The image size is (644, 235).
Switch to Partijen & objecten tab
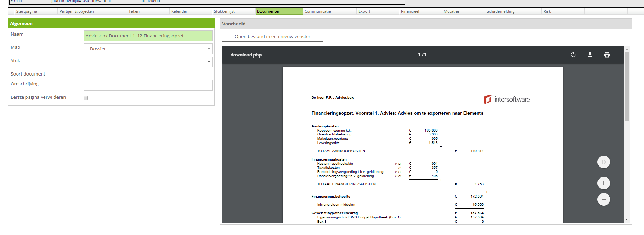[x=92, y=11]
